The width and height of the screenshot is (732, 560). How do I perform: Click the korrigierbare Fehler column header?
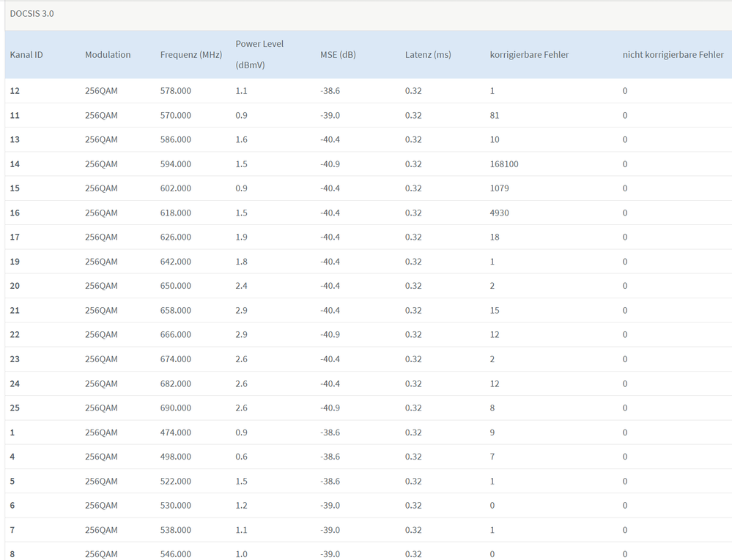click(529, 55)
